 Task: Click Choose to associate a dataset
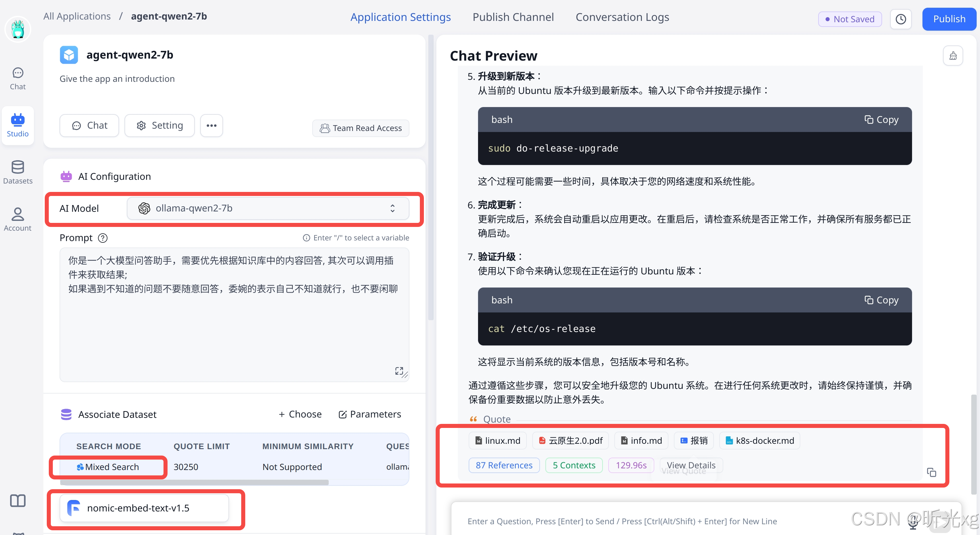pyautogui.click(x=300, y=414)
